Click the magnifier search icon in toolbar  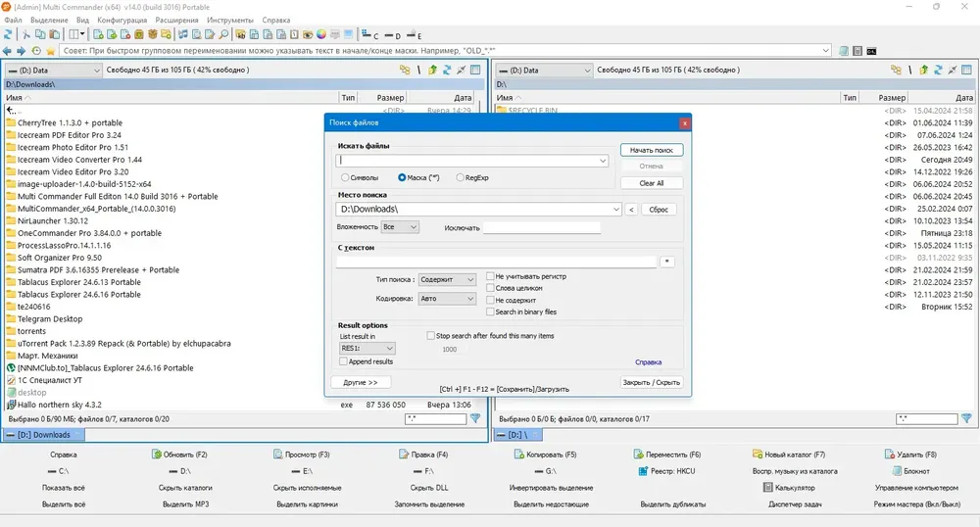pyautogui.click(x=223, y=35)
